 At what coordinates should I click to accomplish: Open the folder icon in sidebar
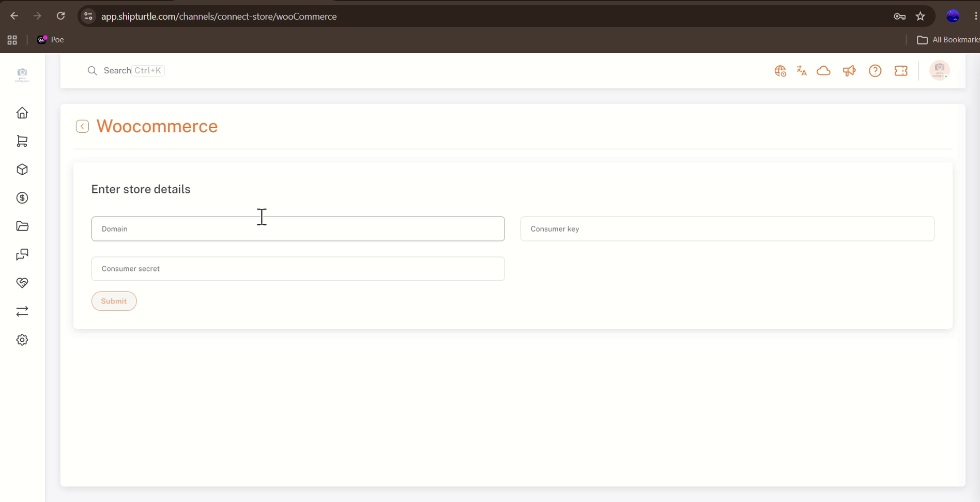(x=22, y=226)
